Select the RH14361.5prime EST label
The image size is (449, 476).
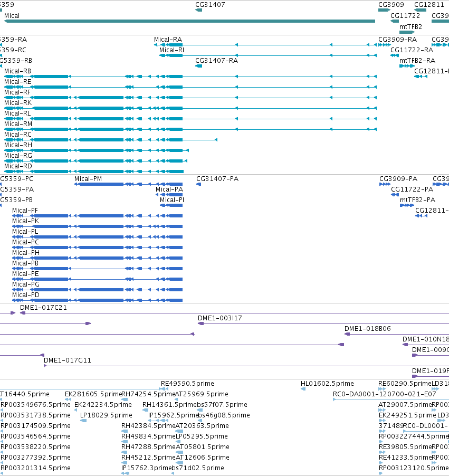(169, 405)
